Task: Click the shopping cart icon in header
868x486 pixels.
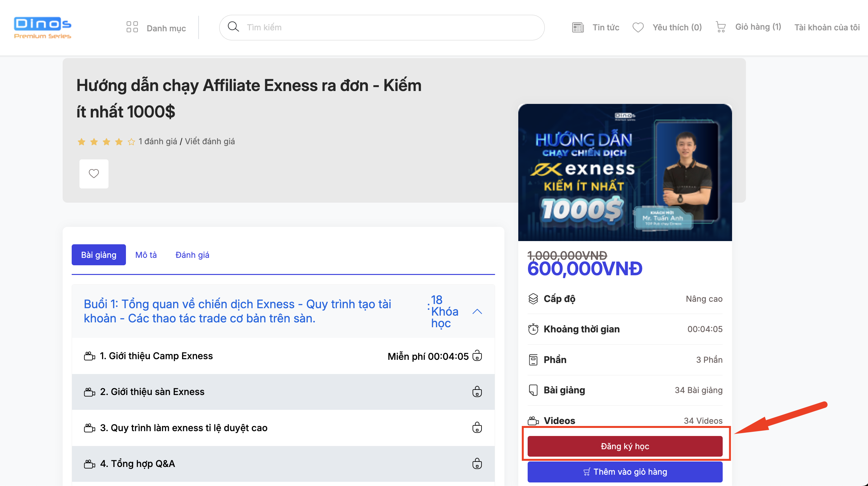Action: pos(720,27)
